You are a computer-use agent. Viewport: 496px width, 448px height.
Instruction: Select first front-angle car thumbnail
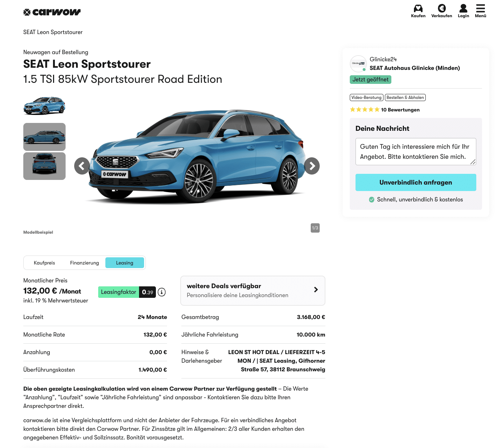(44, 106)
